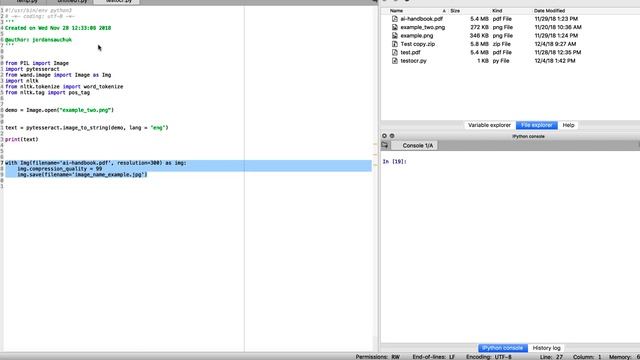640x360 pixels.
Task: Click the print(text) code line
Action: pyautogui.click(x=22, y=139)
